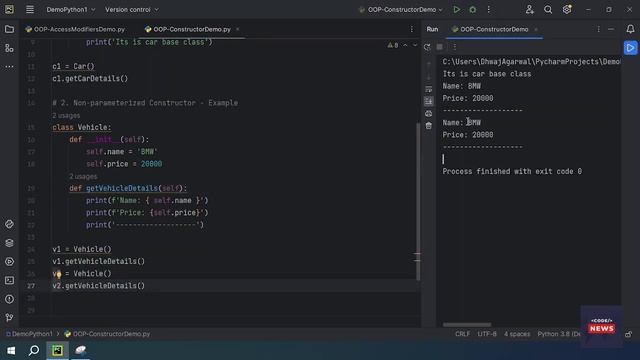Clear all console output with trash icon
This screenshot has width=640, height=360.
[429, 126]
